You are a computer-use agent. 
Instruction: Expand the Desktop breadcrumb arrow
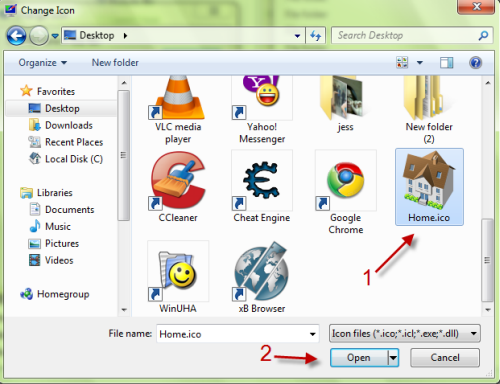[125, 35]
